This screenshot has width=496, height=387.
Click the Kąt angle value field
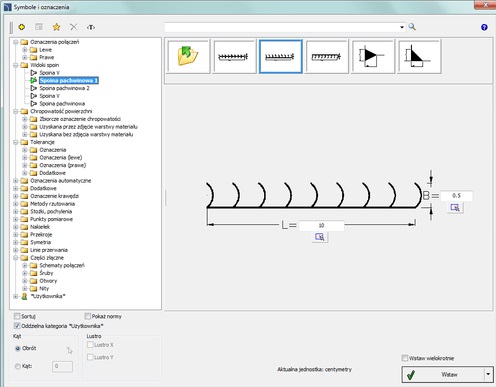click(62, 366)
